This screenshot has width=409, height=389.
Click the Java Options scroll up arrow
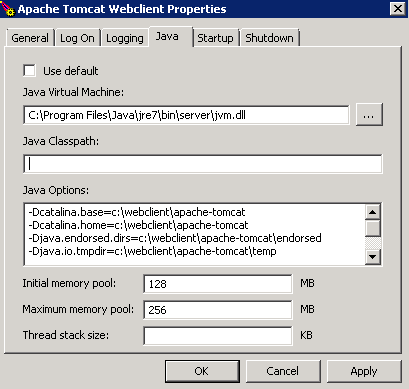tap(373, 212)
